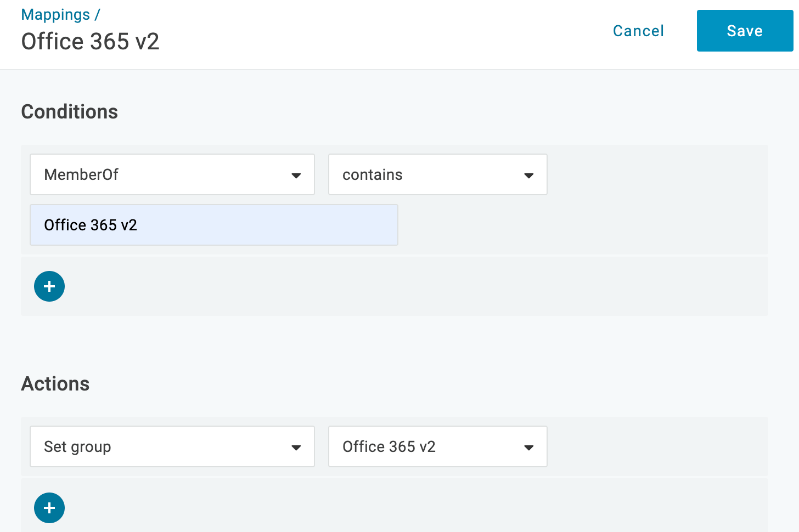Image resolution: width=799 pixels, height=532 pixels.
Task: Save the mapping
Action: coord(745,31)
